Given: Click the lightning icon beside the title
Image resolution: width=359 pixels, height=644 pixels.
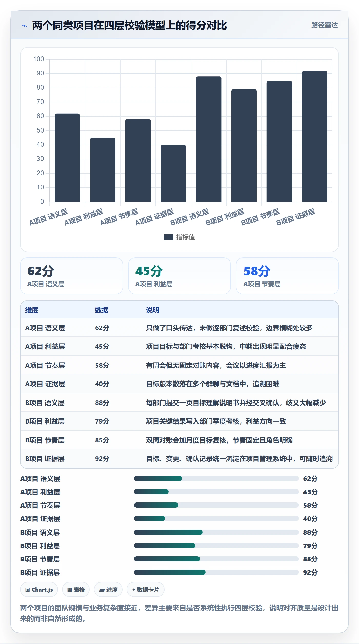Looking at the screenshot, I should point(24,26).
